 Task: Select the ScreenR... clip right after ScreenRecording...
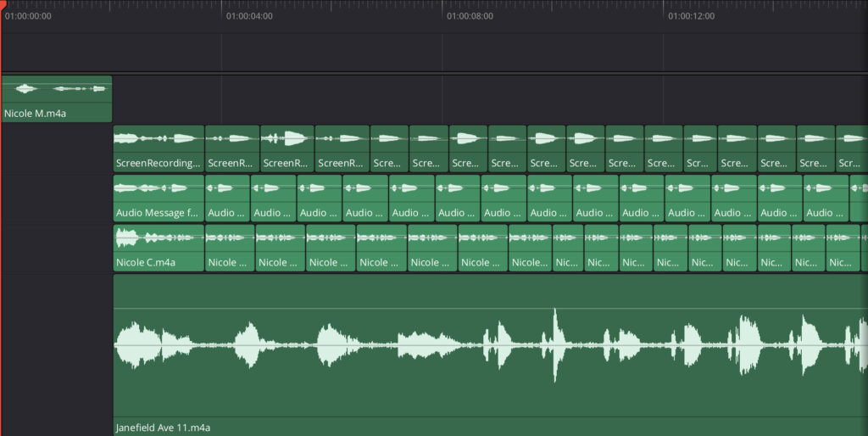coord(232,148)
